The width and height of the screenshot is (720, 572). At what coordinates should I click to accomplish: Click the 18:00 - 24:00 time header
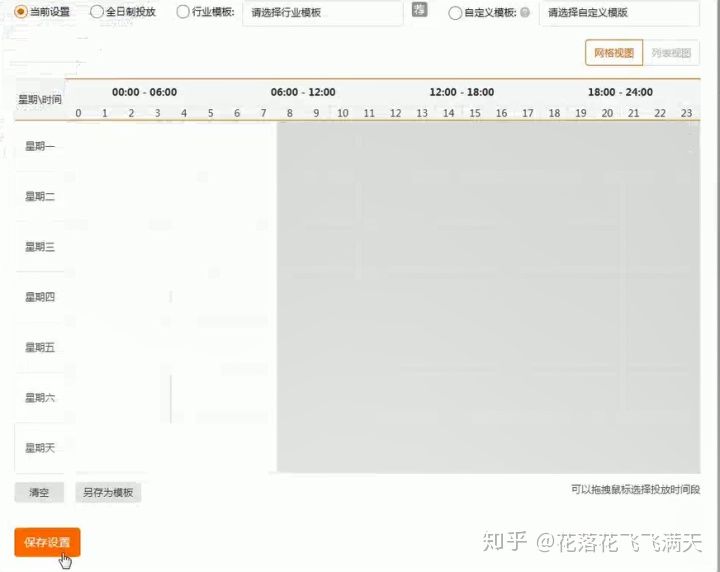(620, 92)
